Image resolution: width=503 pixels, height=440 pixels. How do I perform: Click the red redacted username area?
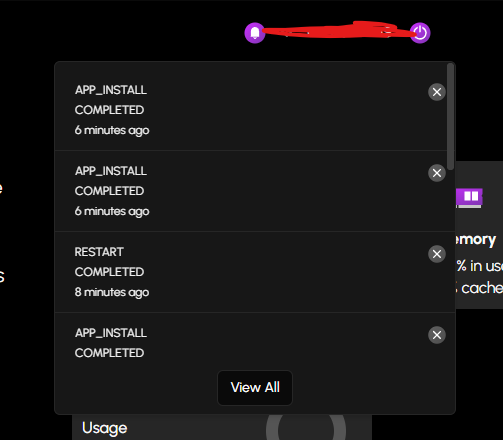pos(337,30)
